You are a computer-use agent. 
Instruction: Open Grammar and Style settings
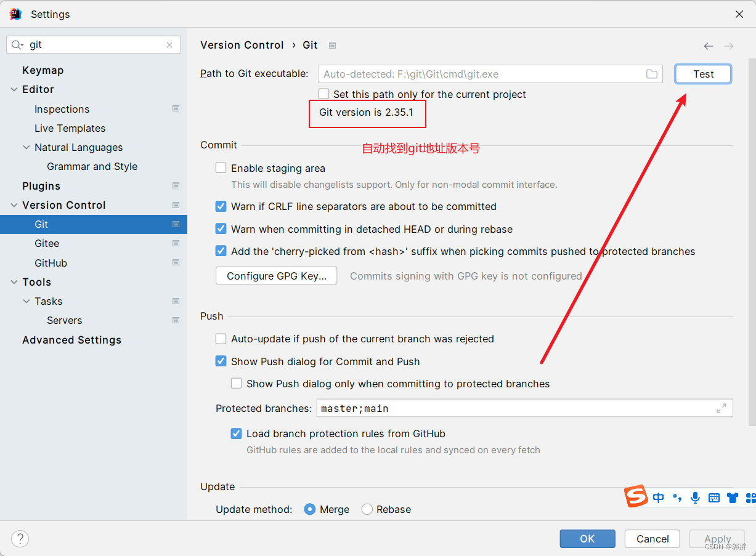coord(94,166)
